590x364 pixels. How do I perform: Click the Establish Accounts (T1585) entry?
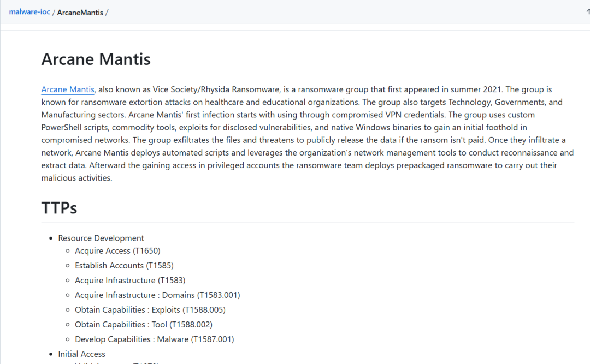point(124,265)
